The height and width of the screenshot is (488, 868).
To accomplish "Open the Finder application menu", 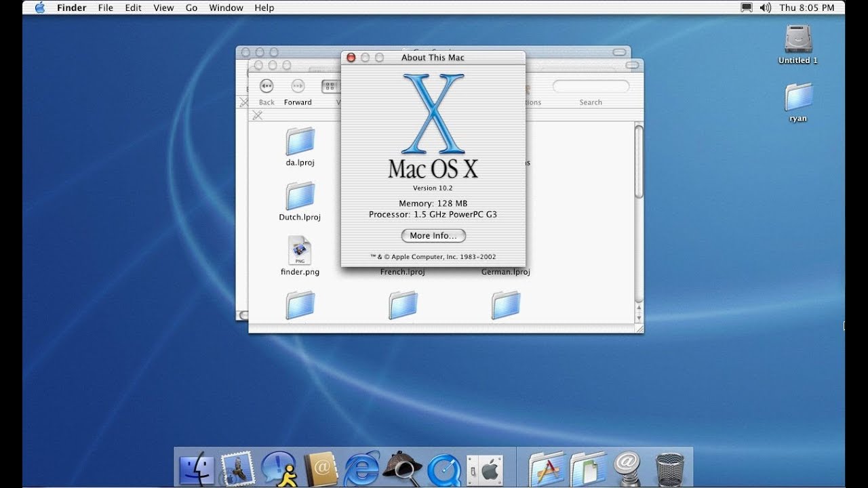I will click(x=71, y=7).
